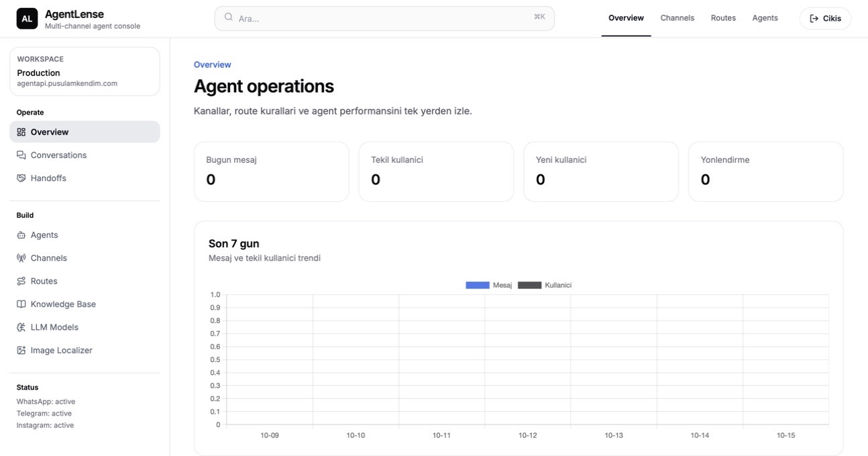The height and width of the screenshot is (456, 868).
Task: Click the Agents robot icon
Action: click(21, 235)
